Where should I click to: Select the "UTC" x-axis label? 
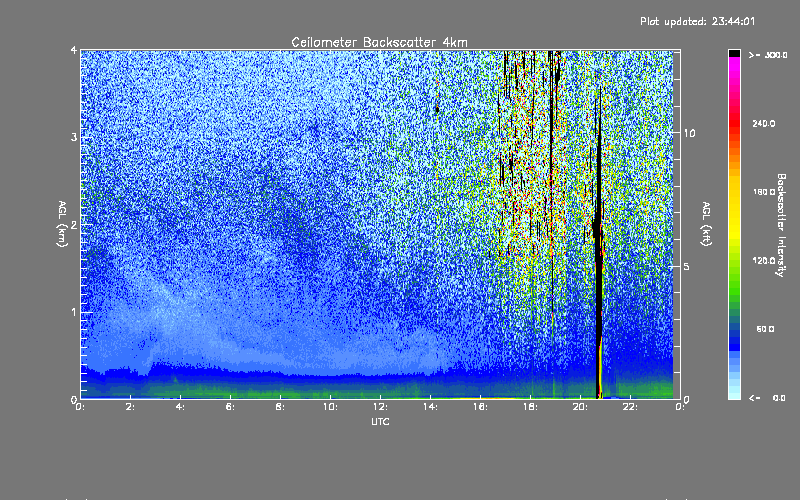pos(380,421)
